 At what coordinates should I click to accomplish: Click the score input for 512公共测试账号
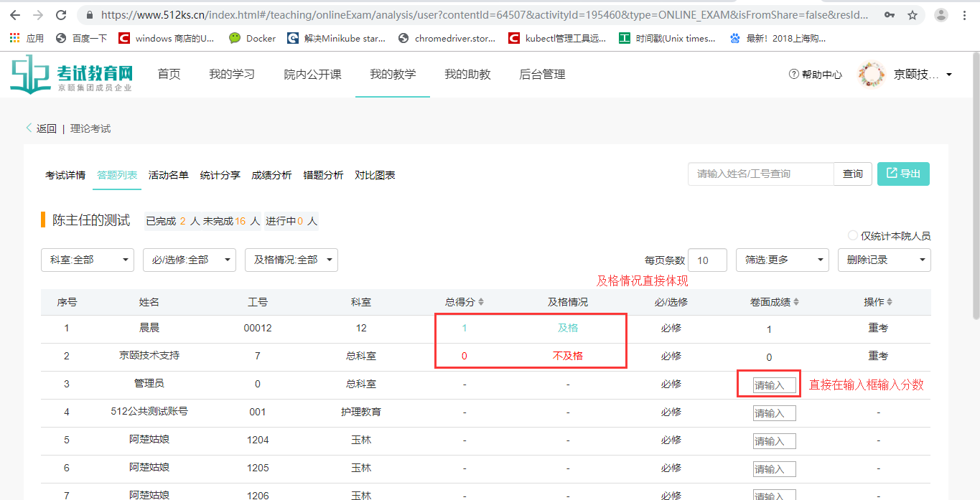[775, 413]
